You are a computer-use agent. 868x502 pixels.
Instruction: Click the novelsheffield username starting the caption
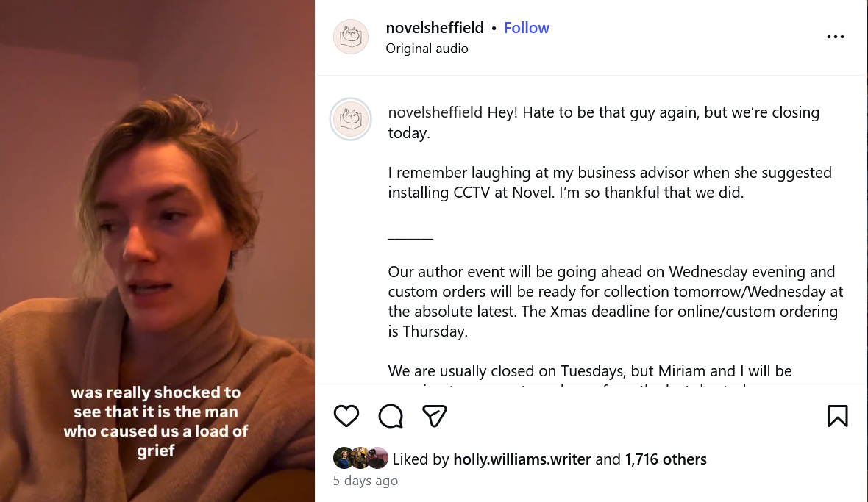[x=435, y=112]
